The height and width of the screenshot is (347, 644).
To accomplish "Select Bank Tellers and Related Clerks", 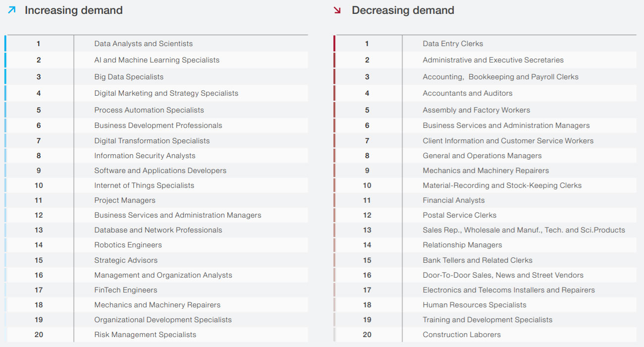I will click(477, 260).
